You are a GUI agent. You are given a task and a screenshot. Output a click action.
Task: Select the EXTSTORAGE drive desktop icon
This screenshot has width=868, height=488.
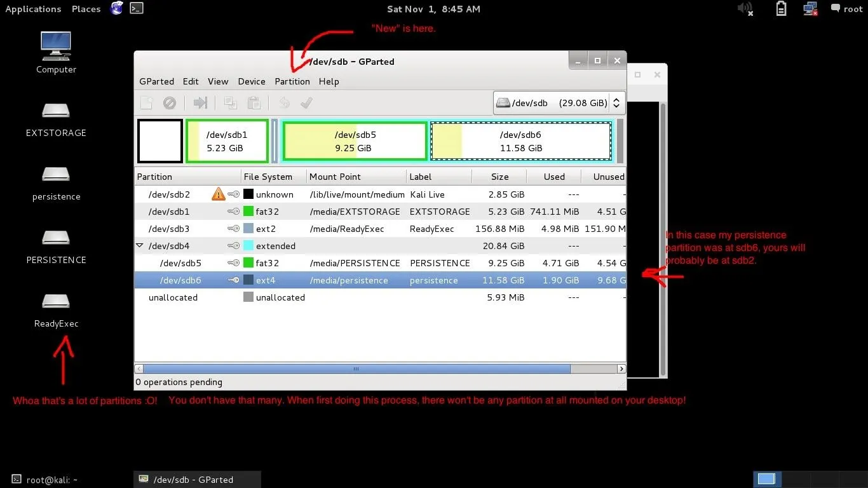(x=56, y=119)
